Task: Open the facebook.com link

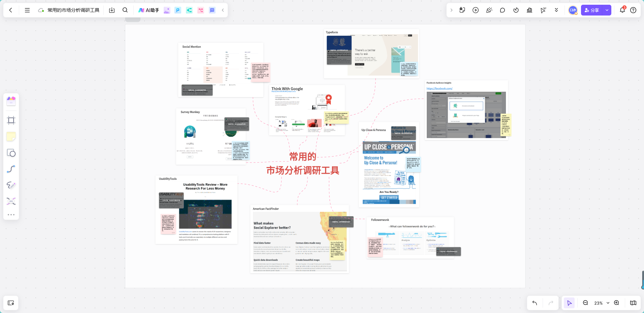Action: [x=439, y=88]
